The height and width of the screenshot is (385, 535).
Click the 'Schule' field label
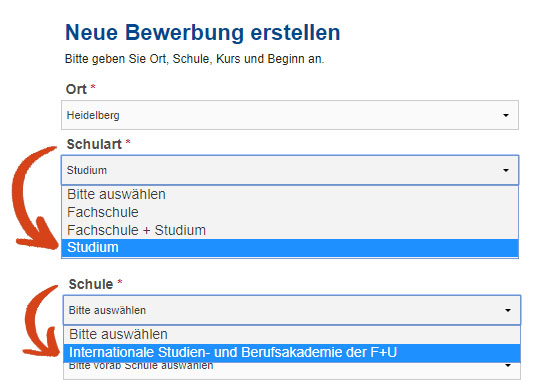[91, 284]
